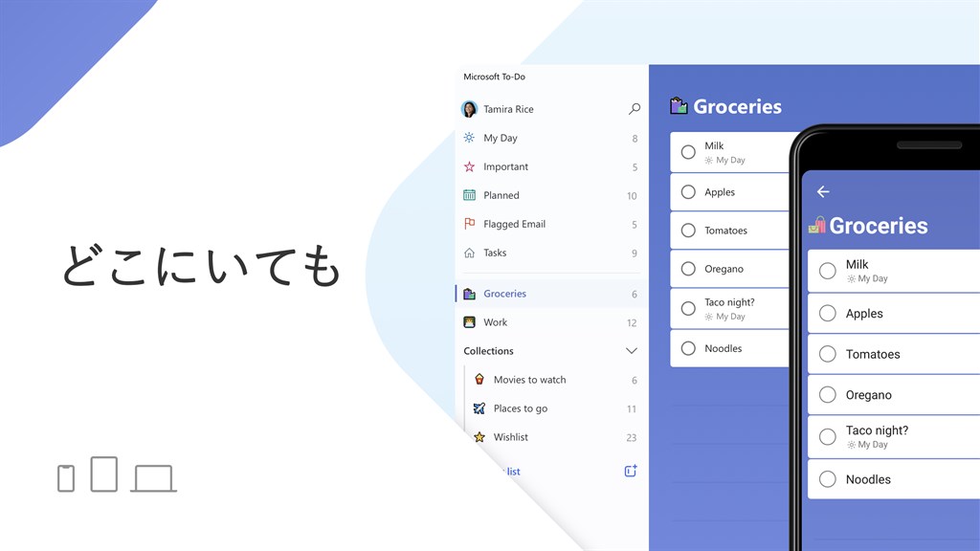Click the count 23 next to Wishlist

coord(632,438)
